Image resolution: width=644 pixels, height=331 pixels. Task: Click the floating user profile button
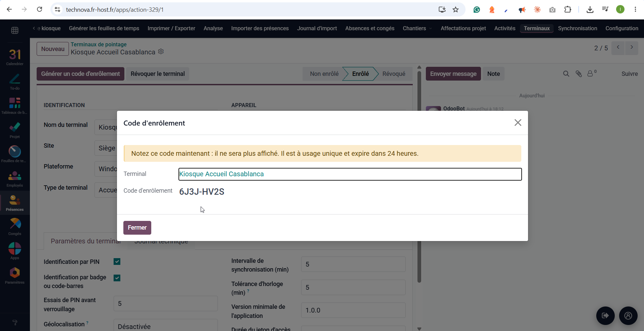[628, 316]
